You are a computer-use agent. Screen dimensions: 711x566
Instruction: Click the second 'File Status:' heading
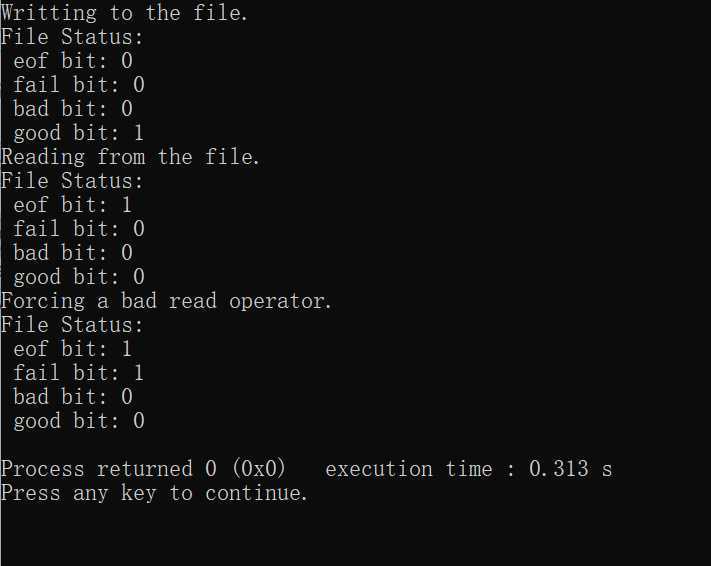72,181
